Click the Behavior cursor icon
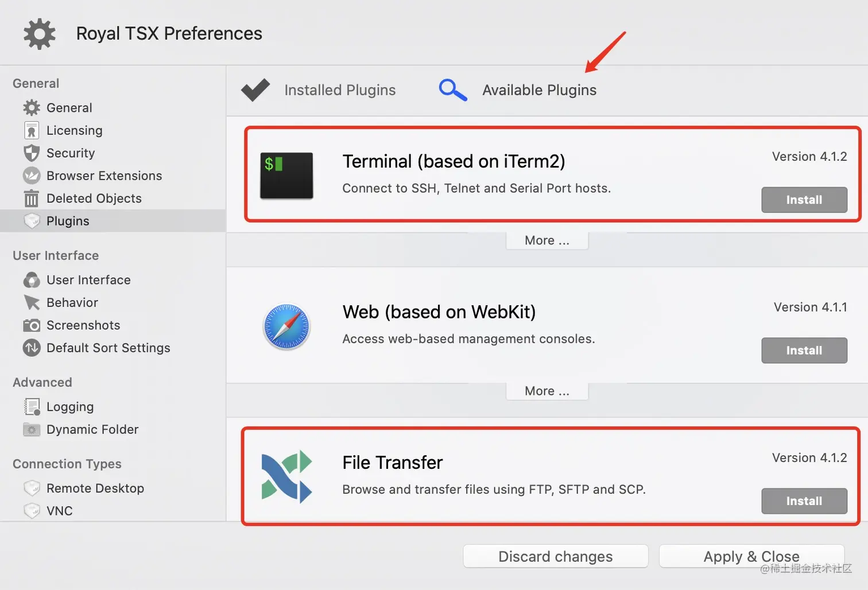This screenshot has height=590, width=868. coord(32,302)
